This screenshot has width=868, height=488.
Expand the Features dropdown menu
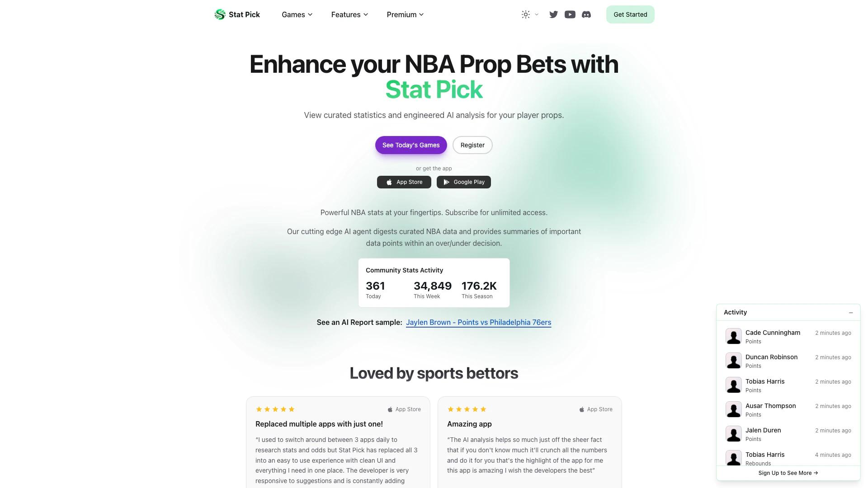(x=349, y=14)
